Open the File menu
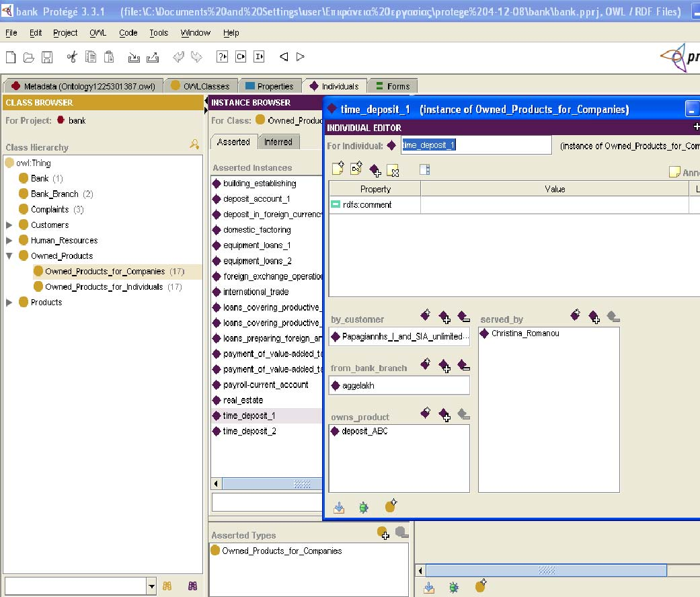This screenshot has height=597, width=700. point(11,32)
